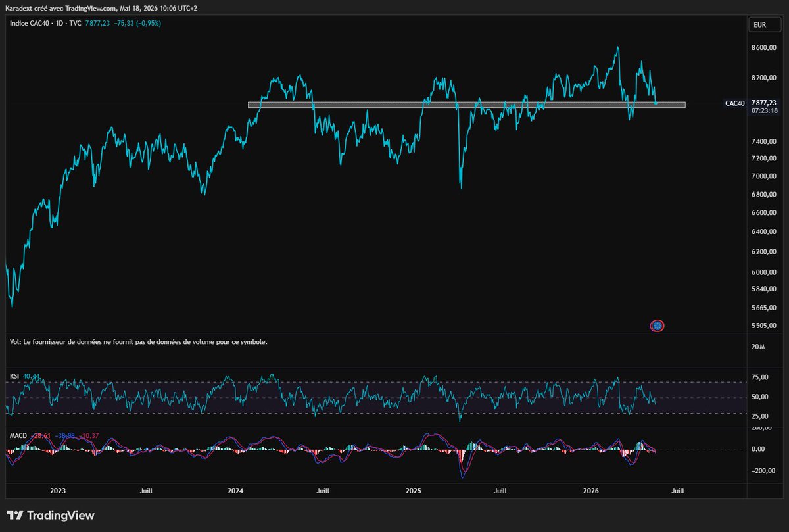Click the RSI 50,00 axis label

[760, 397]
